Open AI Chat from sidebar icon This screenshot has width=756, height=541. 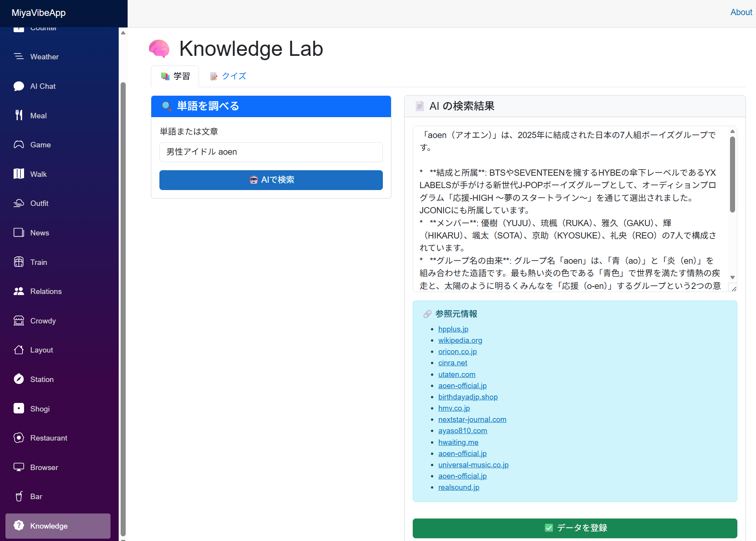(19, 86)
